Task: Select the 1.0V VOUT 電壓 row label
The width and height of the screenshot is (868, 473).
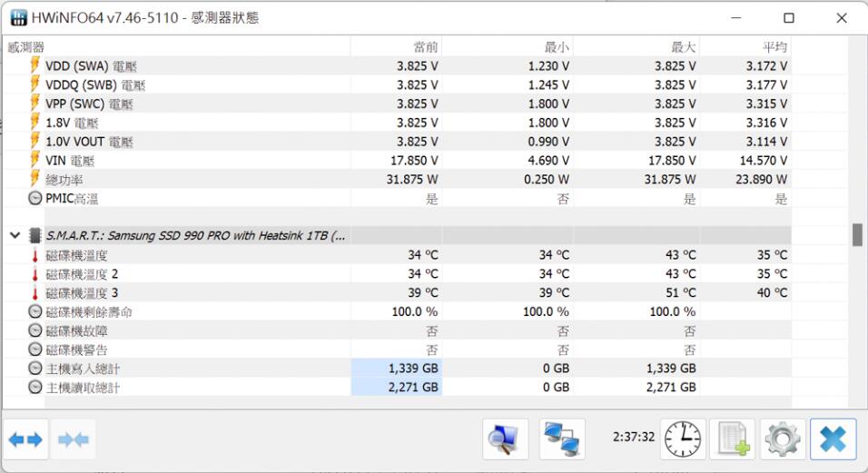Action: pyautogui.click(x=89, y=142)
